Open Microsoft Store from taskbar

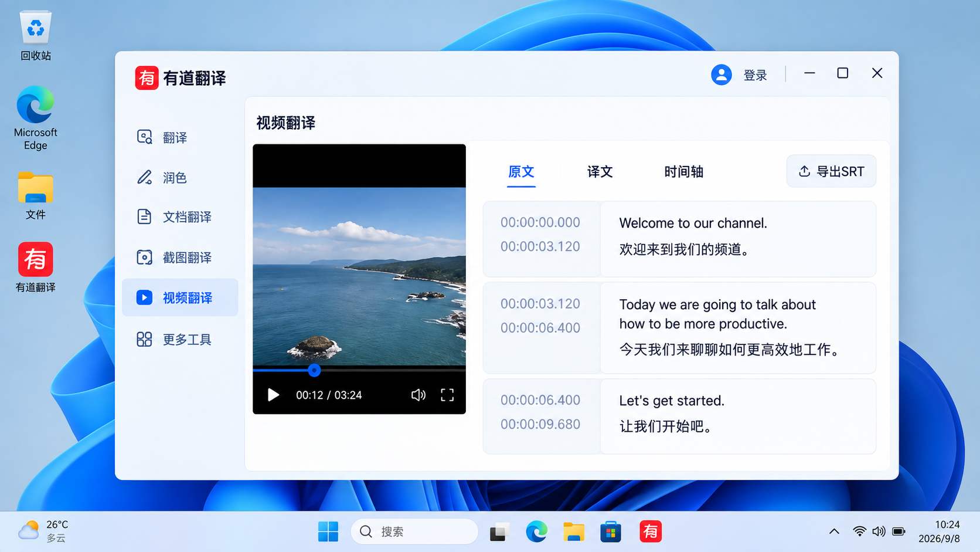[x=611, y=531]
